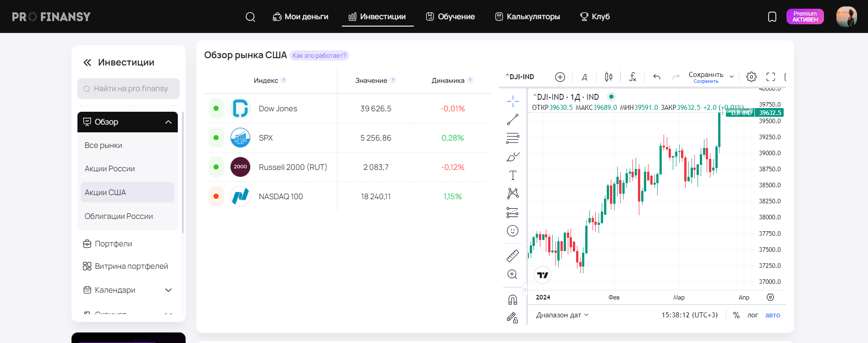Viewport: 868px width, 343px height.
Task: Click the PRO FINANSY logo
Action: [x=51, y=17]
